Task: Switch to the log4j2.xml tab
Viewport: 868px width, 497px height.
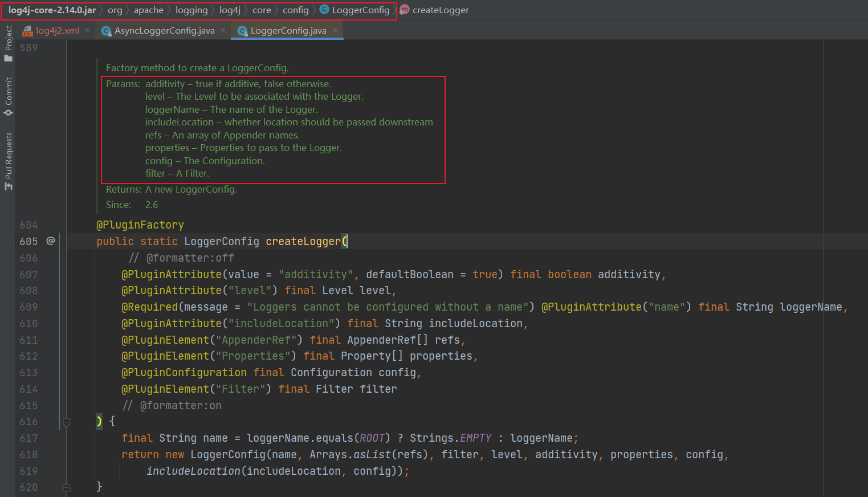Action: point(57,31)
